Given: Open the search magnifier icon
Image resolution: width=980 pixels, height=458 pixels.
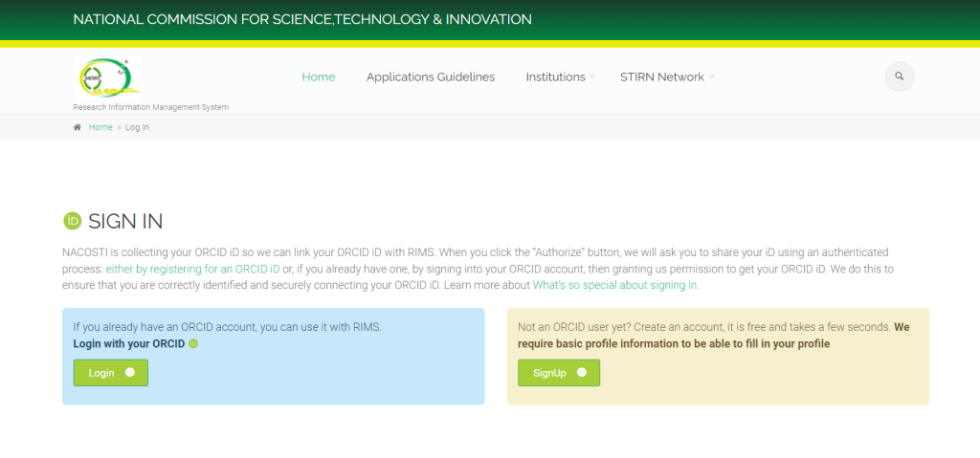Looking at the screenshot, I should [x=900, y=76].
